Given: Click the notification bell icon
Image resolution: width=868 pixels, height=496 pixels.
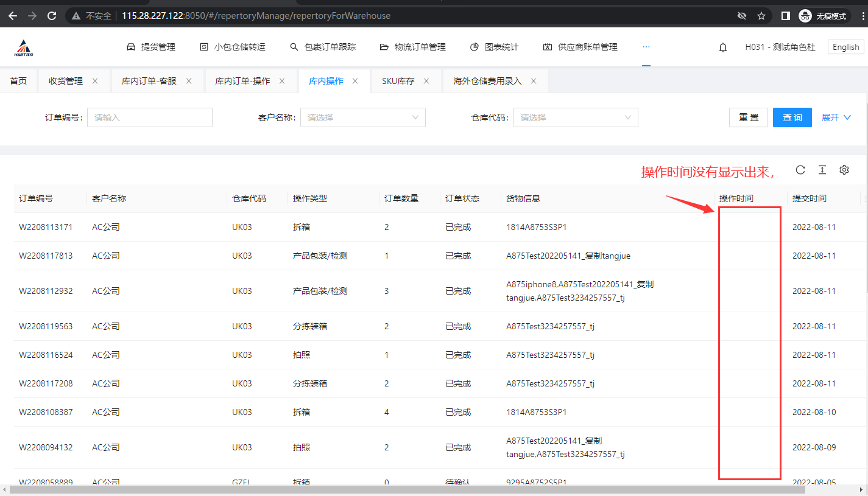Looking at the screenshot, I should coord(723,47).
